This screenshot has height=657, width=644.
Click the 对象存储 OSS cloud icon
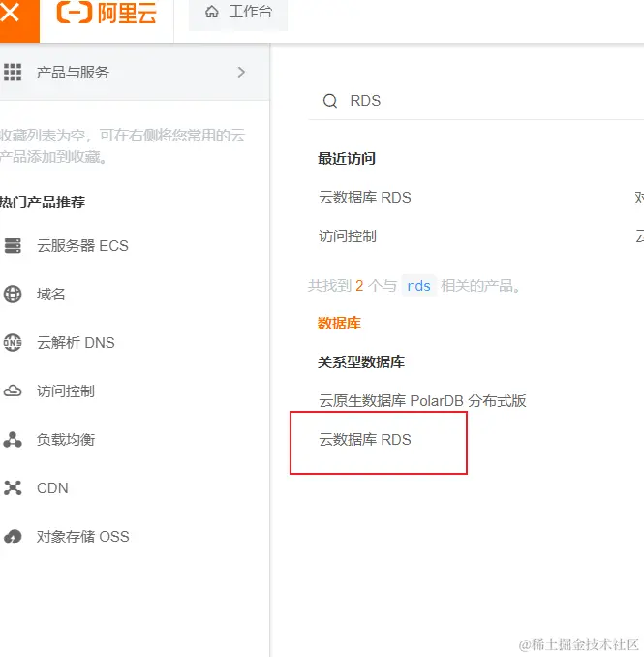13,536
